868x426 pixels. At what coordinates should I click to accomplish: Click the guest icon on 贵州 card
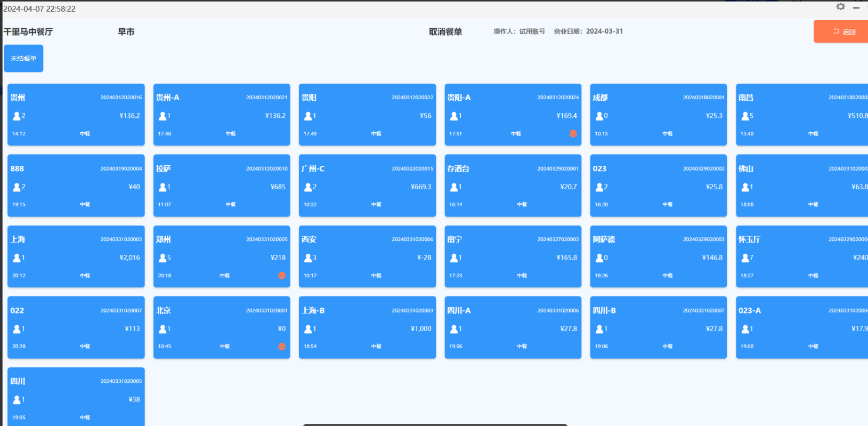click(17, 116)
